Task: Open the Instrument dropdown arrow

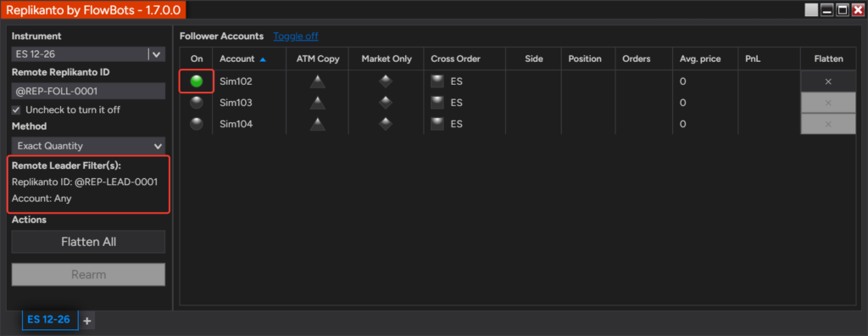Action: coord(157,54)
